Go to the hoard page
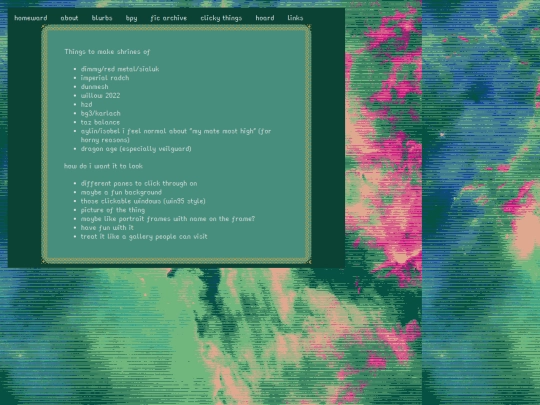Screen dimensions: 540x405 (265, 18)
